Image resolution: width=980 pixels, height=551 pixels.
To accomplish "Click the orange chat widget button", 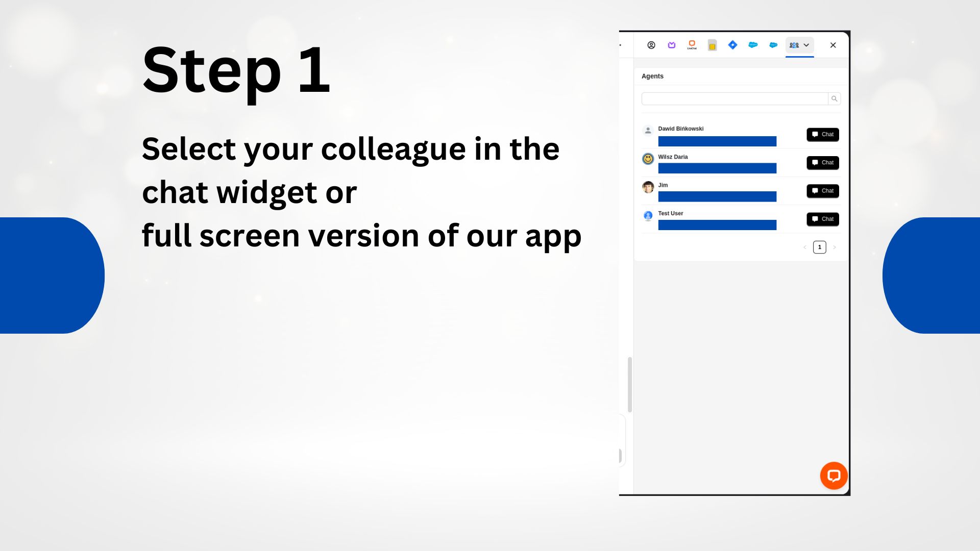I will click(834, 475).
